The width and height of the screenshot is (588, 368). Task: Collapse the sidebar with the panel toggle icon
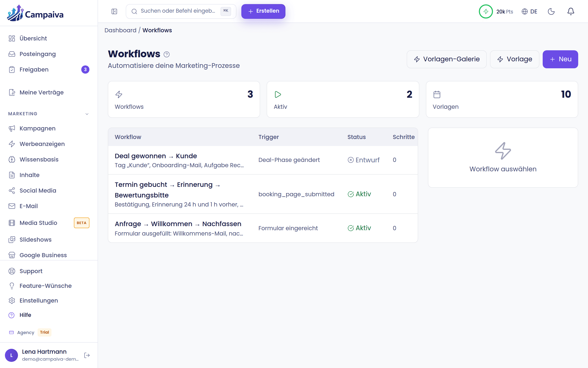pos(114,11)
